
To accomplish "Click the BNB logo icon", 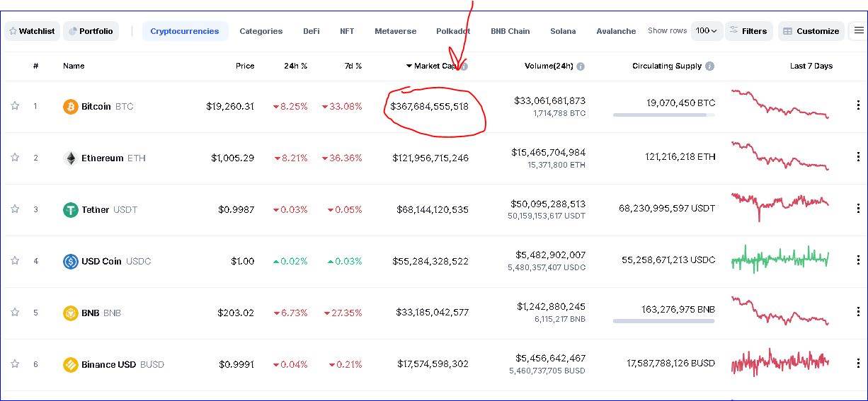I will click(71, 313).
